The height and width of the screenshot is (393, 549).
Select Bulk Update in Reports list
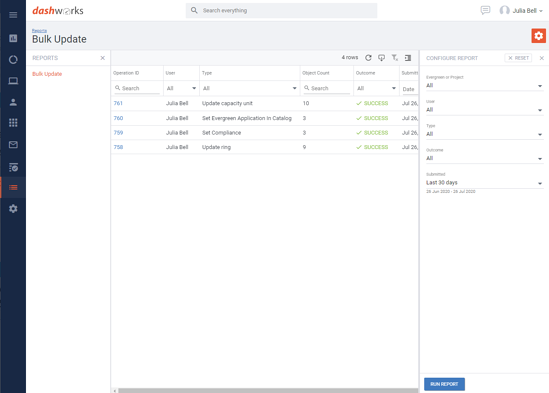pos(47,74)
